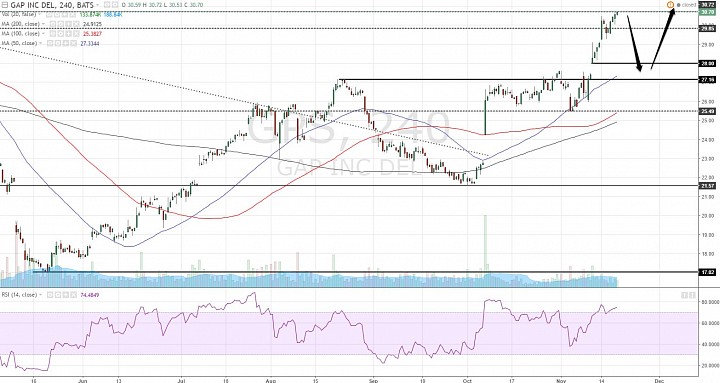Image resolution: width=720 pixels, height=383 pixels.
Task: Click the Jul label on the time axis
Action: (x=181, y=381)
